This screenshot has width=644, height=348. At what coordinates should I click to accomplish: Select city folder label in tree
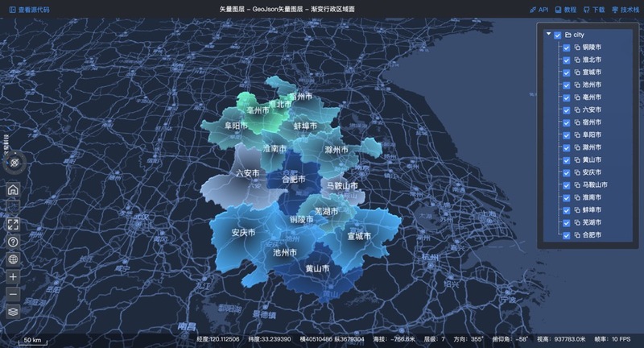click(579, 35)
